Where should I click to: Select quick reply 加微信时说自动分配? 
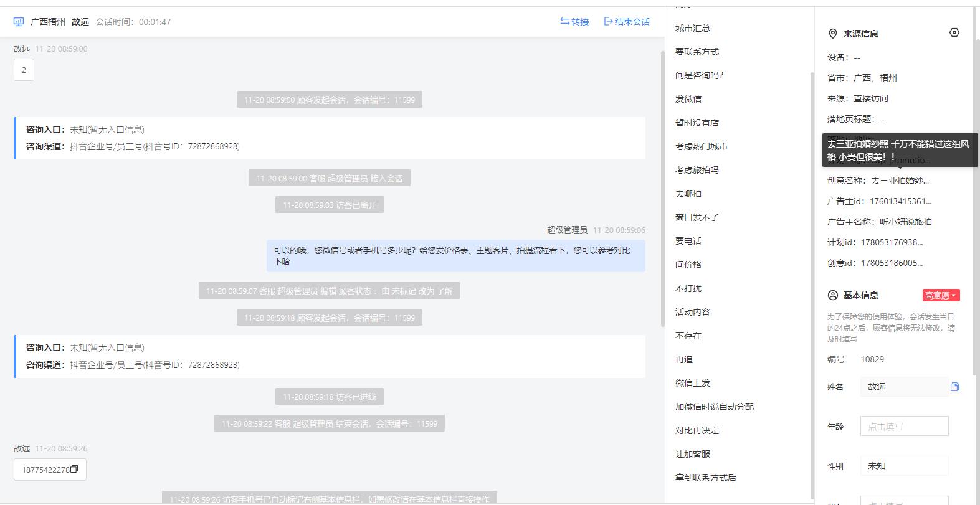tap(715, 407)
